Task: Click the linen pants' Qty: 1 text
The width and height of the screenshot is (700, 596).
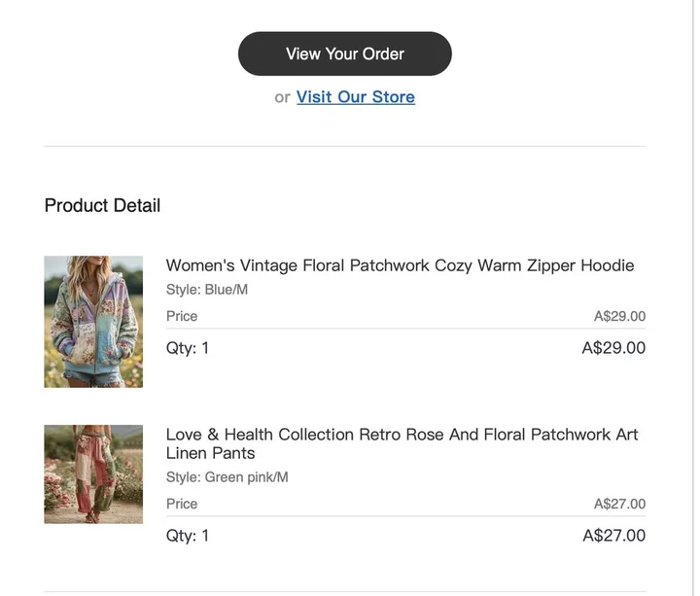Action: [188, 536]
